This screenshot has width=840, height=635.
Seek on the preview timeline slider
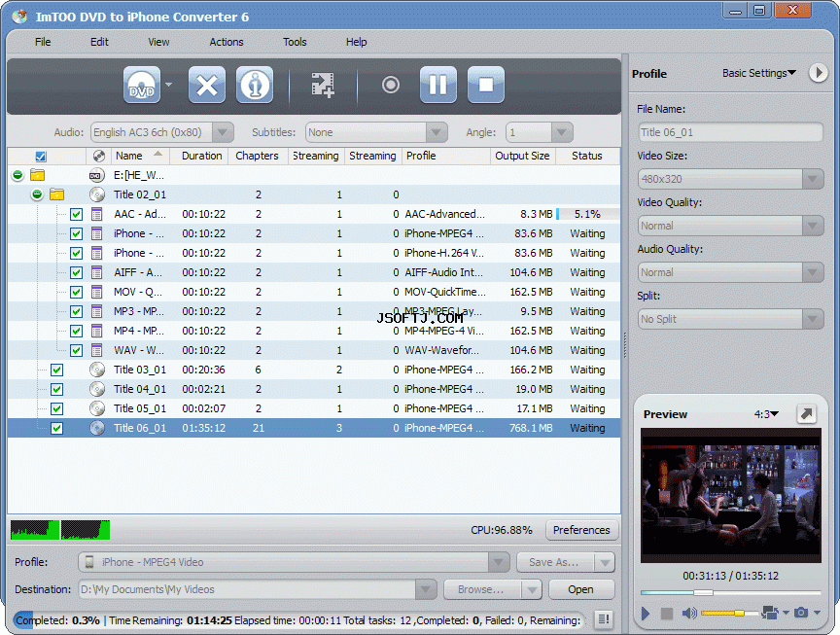[x=731, y=592]
